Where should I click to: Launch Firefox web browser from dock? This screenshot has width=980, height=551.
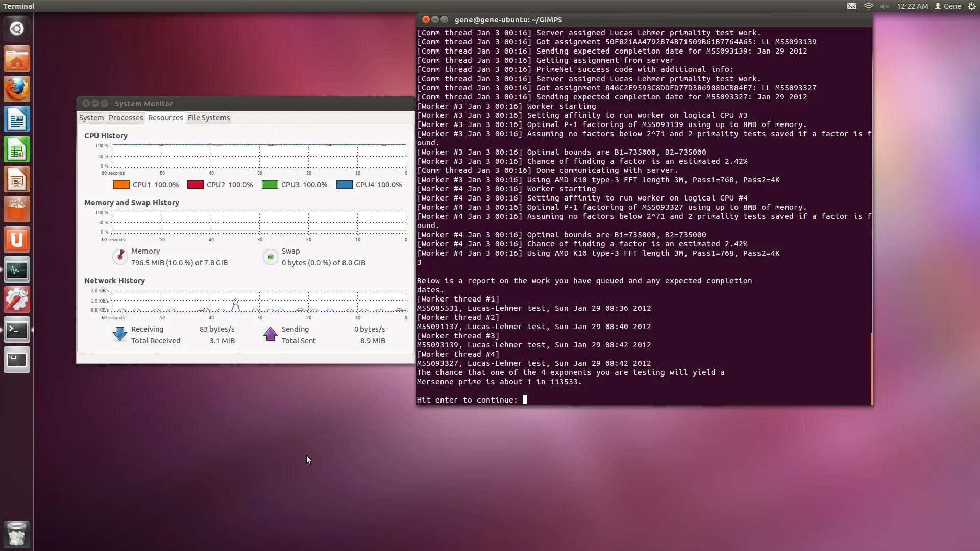click(x=17, y=89)
